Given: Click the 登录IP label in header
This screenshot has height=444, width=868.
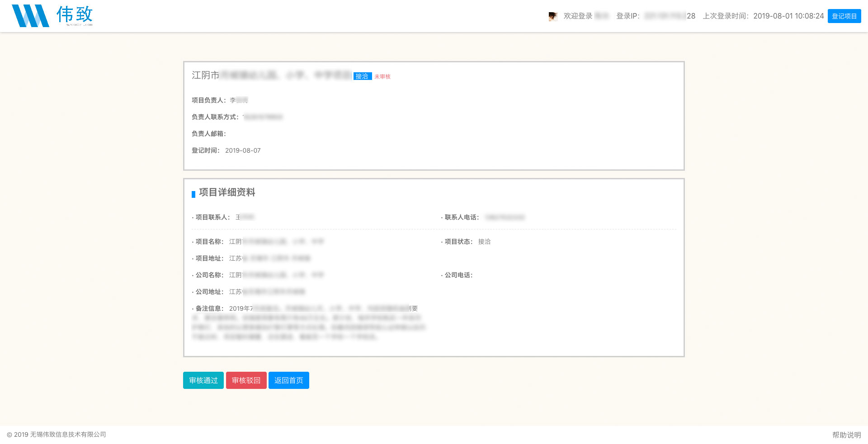Looking at the screenshot, I should click(x=628, y=16).
